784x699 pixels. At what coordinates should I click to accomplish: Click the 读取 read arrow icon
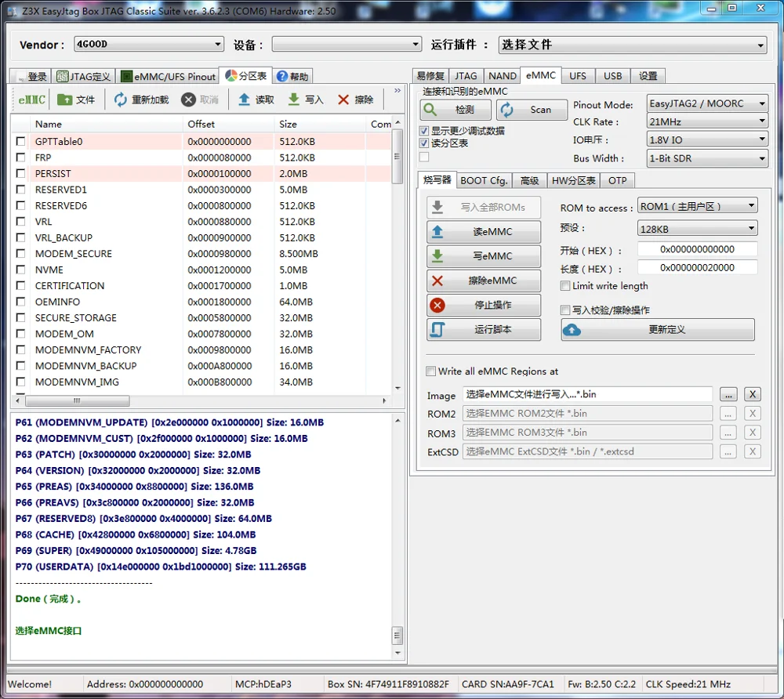[x=245, y=100]
